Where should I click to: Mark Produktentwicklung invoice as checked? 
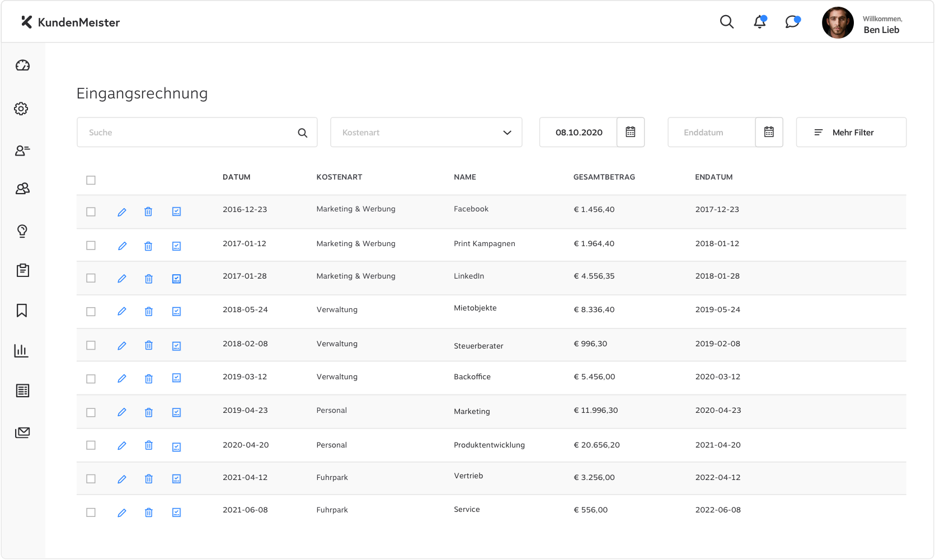176,446
